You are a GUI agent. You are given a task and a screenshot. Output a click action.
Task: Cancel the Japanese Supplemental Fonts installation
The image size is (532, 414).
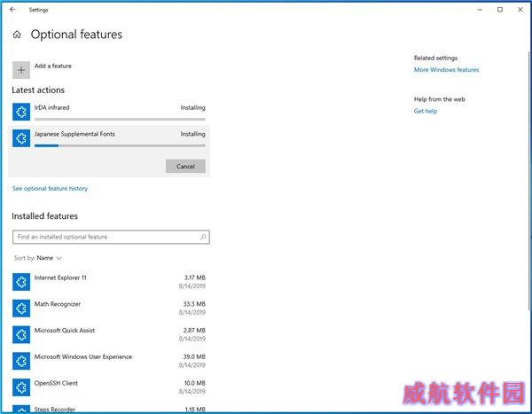pos(185,167)
